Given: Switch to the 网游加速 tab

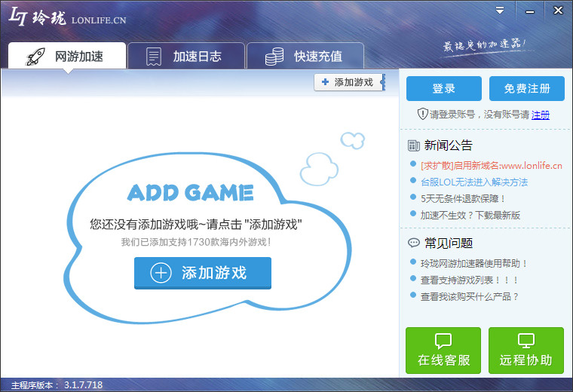Looking at the screenshot, I should click(67, 56).
